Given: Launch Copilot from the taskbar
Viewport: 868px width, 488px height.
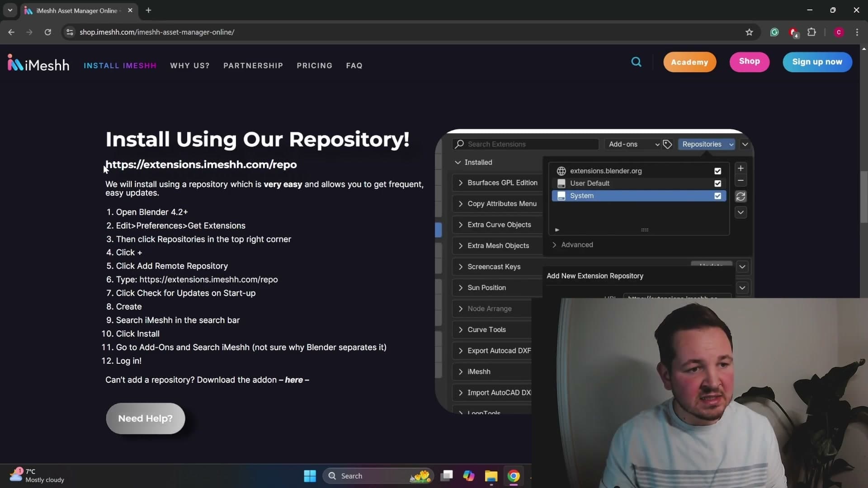Looking at the screenshot, I should pos(469,476).
